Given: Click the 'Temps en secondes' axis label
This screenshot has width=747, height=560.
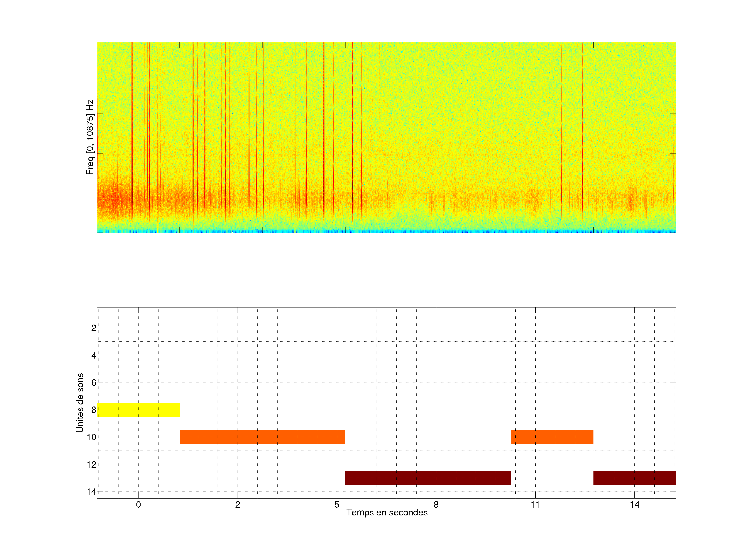Looking at the screenshot, I should pos(387,512).
